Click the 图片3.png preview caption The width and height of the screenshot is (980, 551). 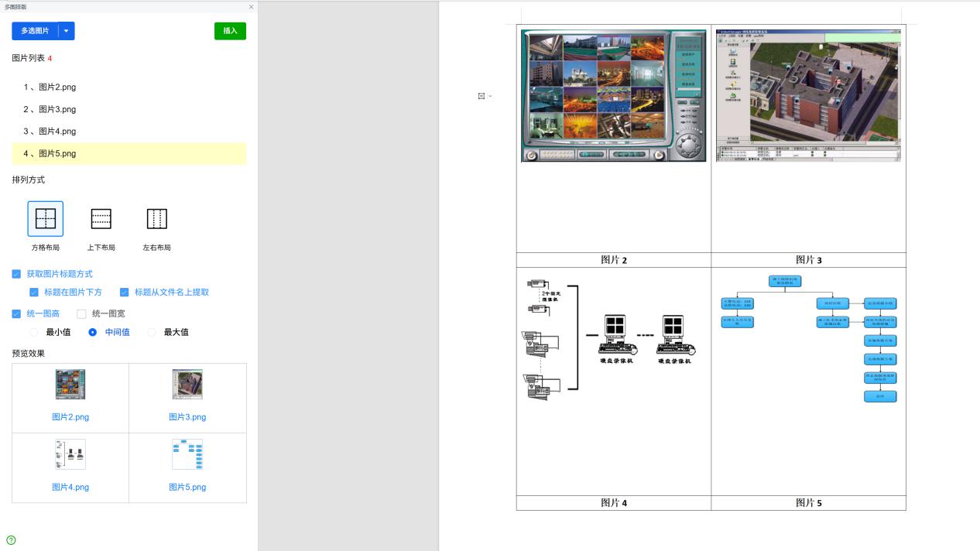coord(187,417)
